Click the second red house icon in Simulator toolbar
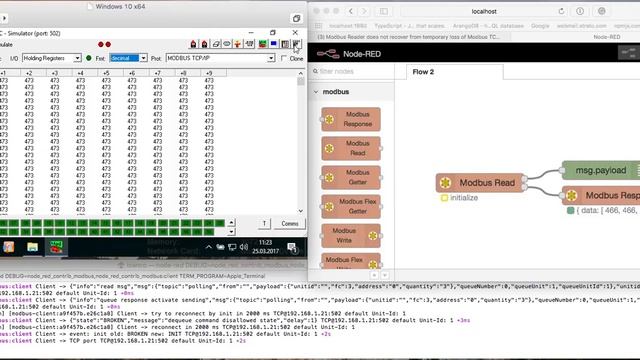Image resolution: width=640 pixels, height=360 pixels. coord(204,44)
